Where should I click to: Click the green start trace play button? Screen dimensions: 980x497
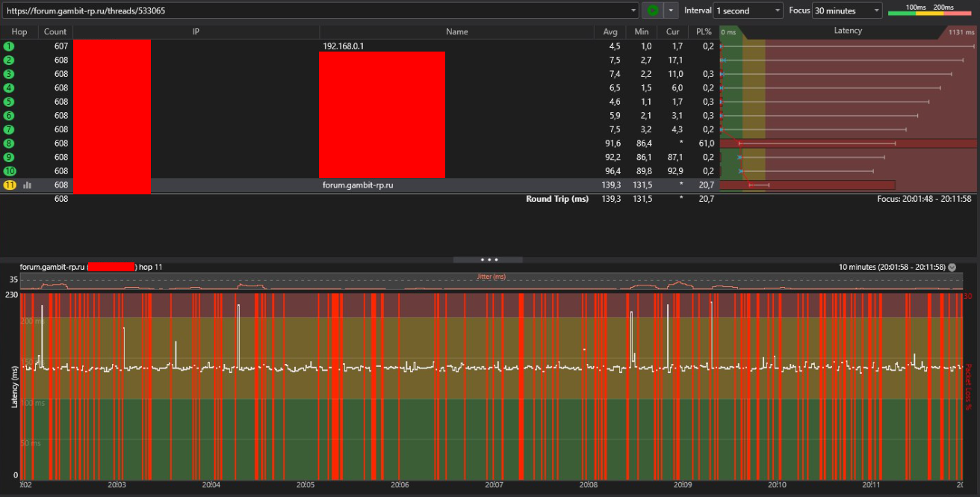[x=653, y=10]
